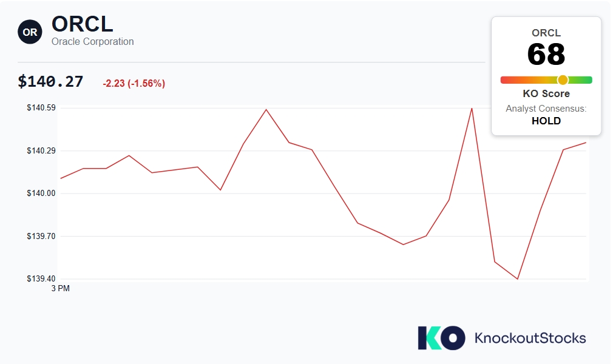Image resolution: width=613 pixels, height=364 pixels.
Task: Select the $140.27 current price
Action: pos(50,82)
